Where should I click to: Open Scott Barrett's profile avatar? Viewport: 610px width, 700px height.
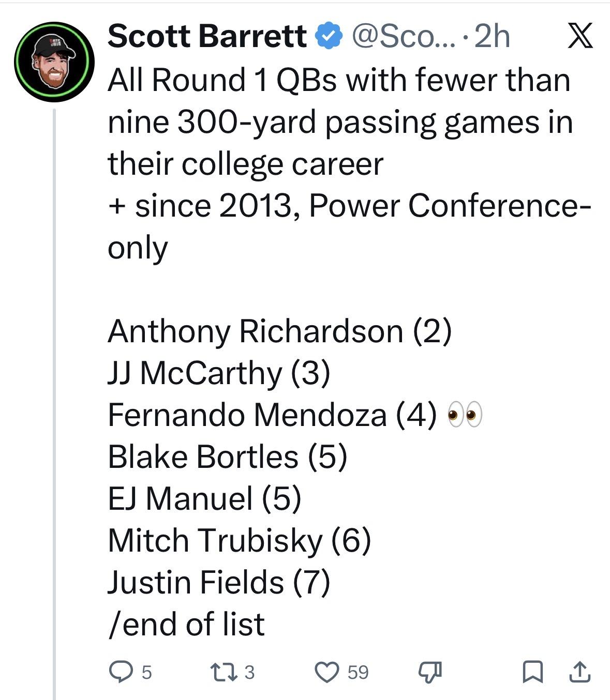coord(54,62)
